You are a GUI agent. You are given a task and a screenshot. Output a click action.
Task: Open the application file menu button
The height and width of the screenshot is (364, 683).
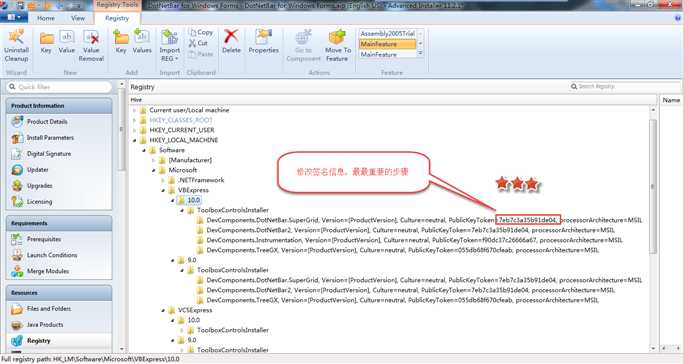tap(14, 17)
